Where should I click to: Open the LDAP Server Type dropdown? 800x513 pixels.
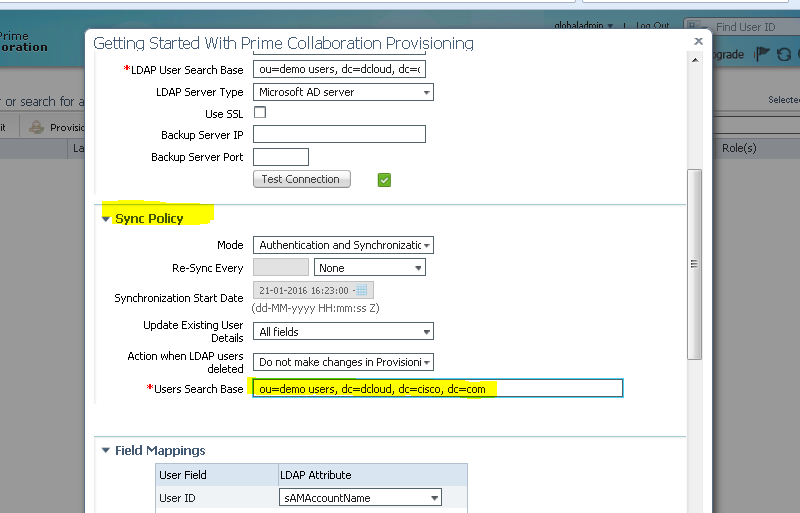pos(343,92)
